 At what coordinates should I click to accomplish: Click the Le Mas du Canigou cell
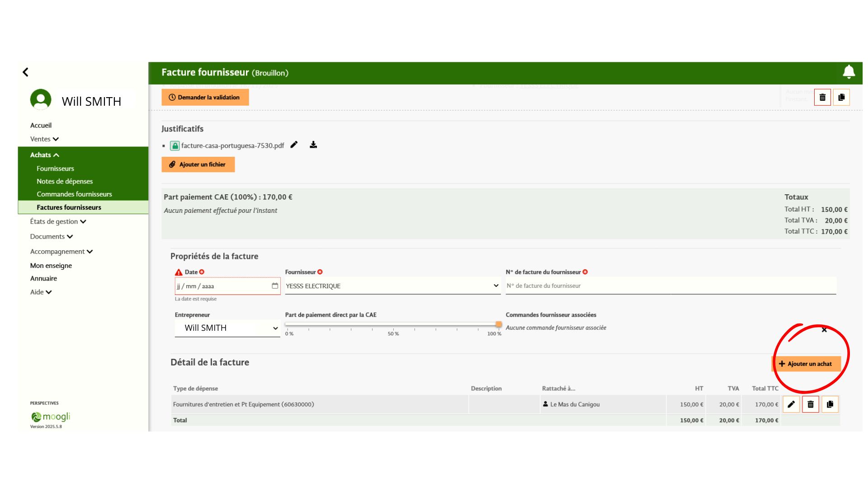(x=603, y=404)
